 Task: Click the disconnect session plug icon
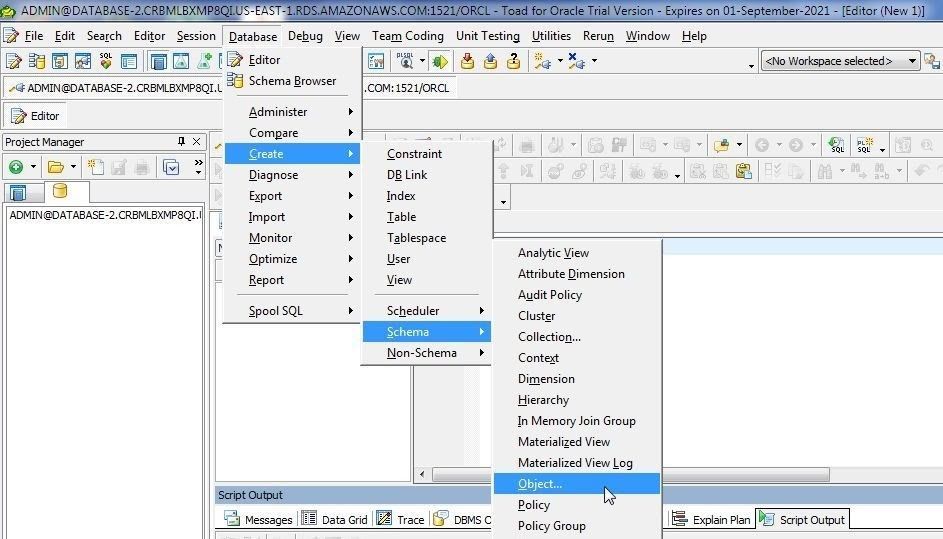[577, 62]
